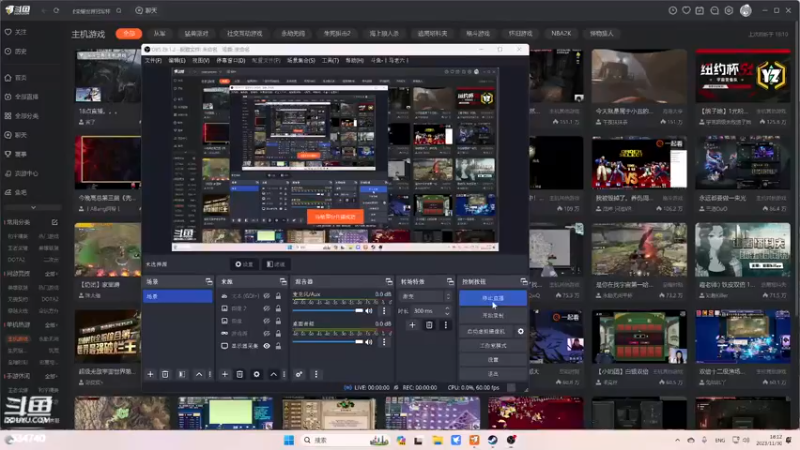Viewport: 800px width, 450px height.
Task: Float the 混音器 dock panel icon
Action: click(389, 281)
